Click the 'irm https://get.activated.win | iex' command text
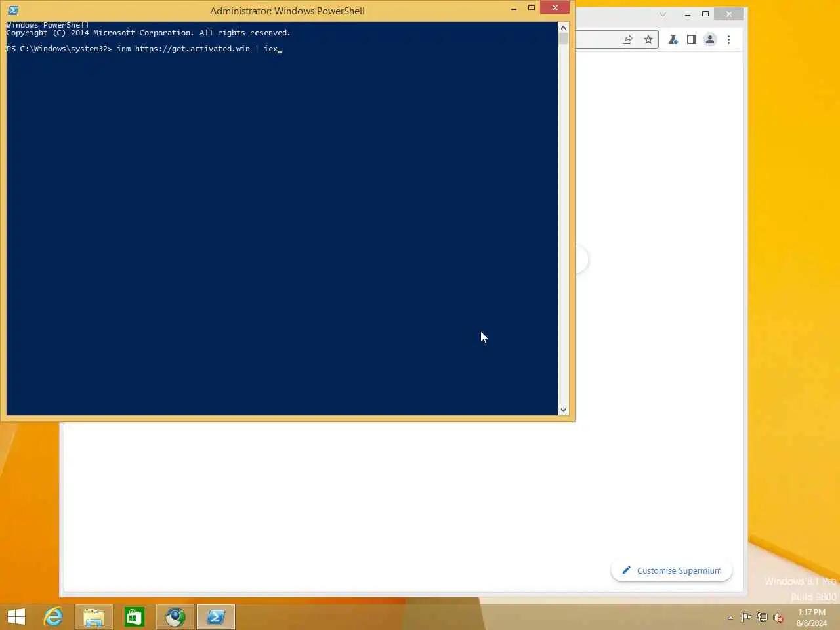The width and height of the screenshot is (840, 630). pos(198,49)
